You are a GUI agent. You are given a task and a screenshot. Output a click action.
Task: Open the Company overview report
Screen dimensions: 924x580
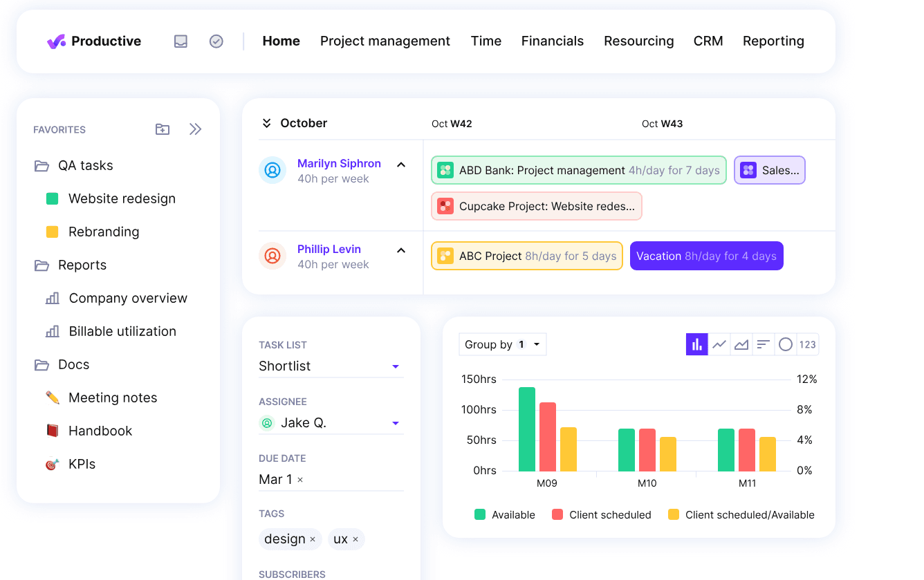116,299
